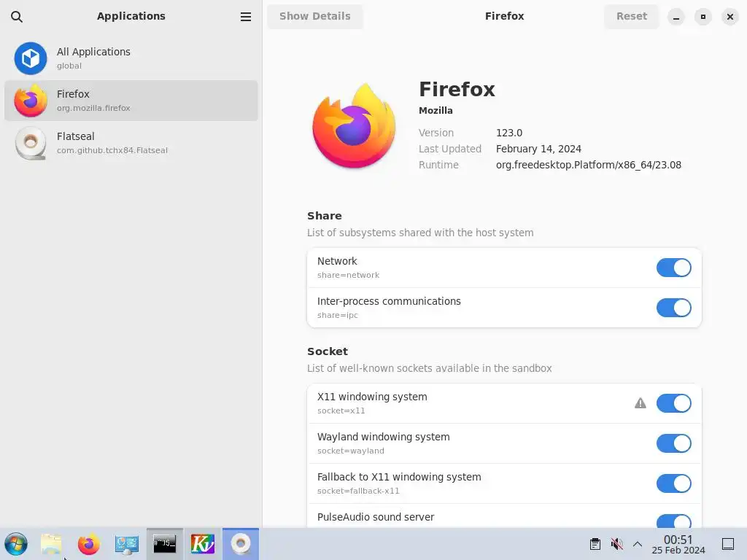Launch Firefox from the taskbar
The height and width of the screenshot is (560, 747).
pos(89,544)
